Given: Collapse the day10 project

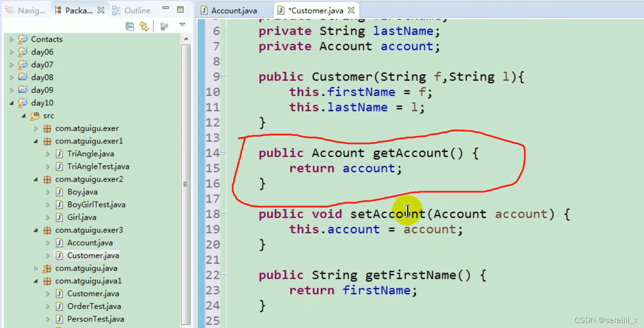Looking at the screenshot, I should coord(11,103).
